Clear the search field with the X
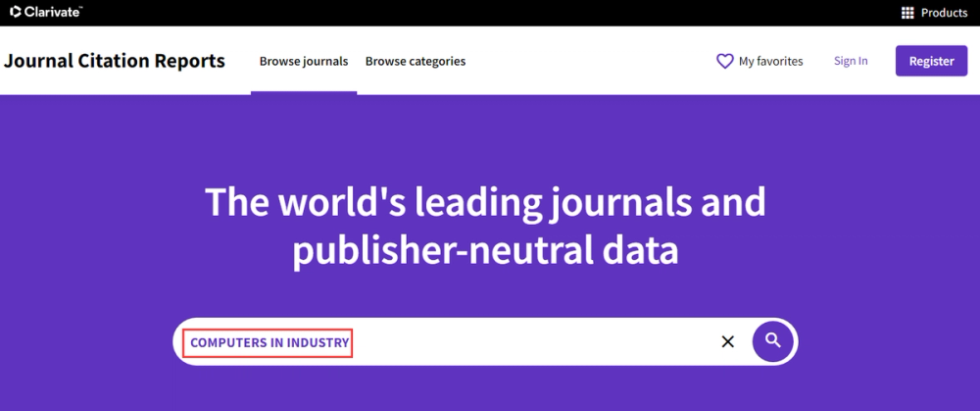Screen dimensions: 980x411 [x=727, y=341]
